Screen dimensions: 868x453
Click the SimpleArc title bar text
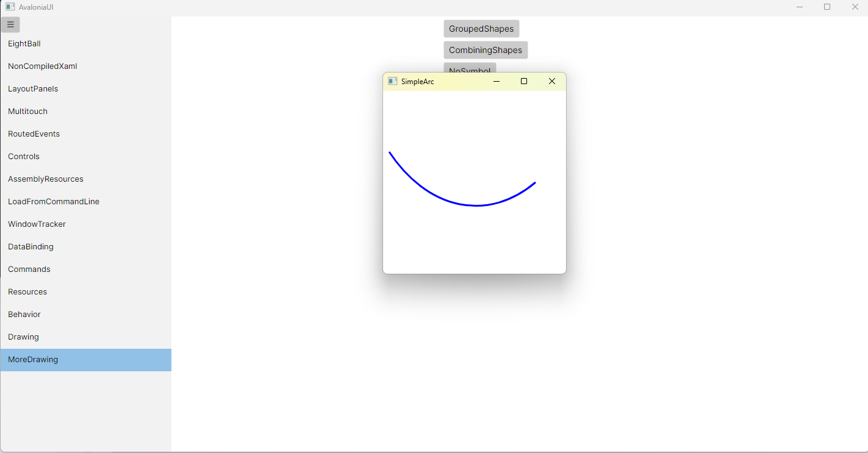click(x=418, y=82)
